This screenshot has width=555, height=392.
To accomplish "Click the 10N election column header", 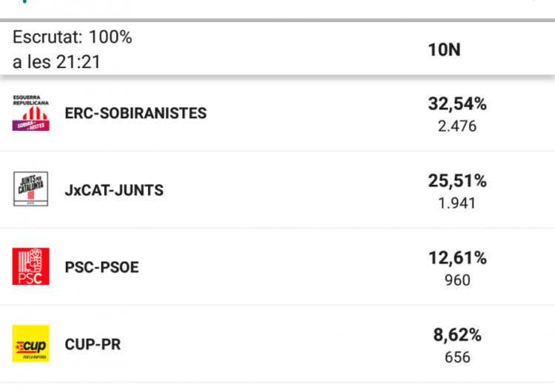I will point(444,50).
